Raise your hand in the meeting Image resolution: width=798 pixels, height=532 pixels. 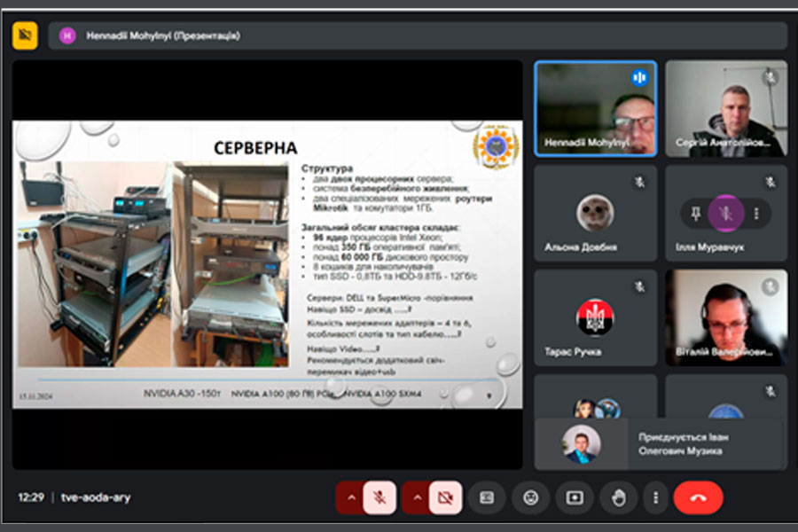pyautogui.click(x=618, y=497)
